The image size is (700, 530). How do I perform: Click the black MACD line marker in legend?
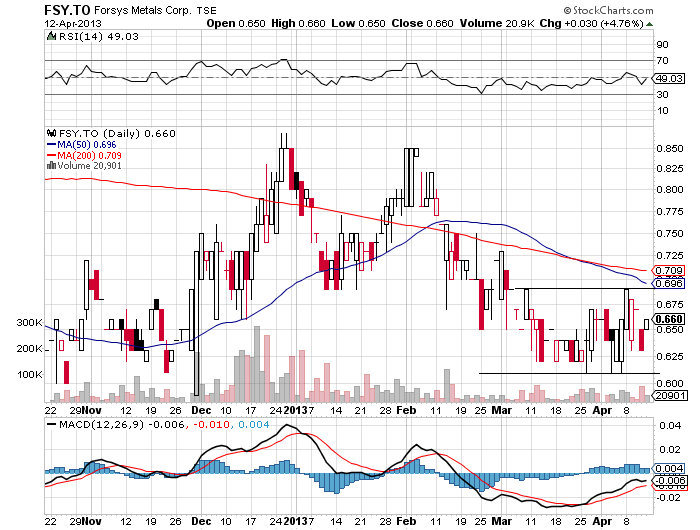(51, 424)
